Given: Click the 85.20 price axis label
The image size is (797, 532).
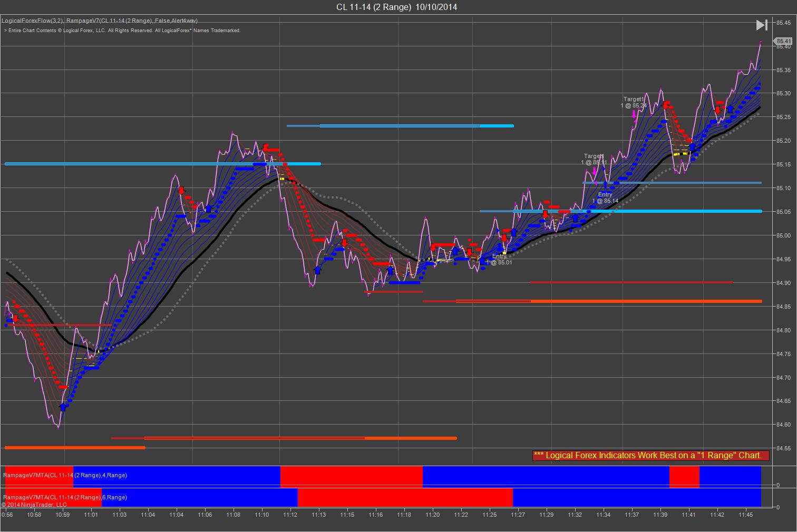Looking at the screenshot, I should [x=783, y=141].
